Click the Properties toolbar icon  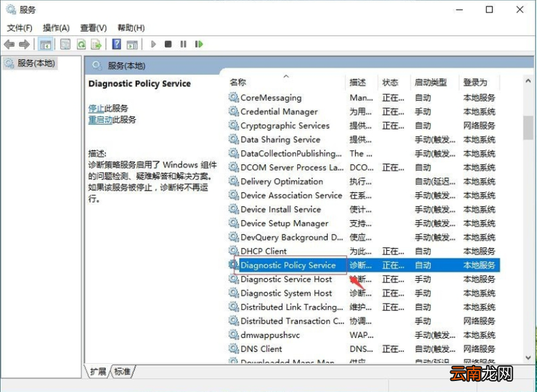click(x=65, y=44)
